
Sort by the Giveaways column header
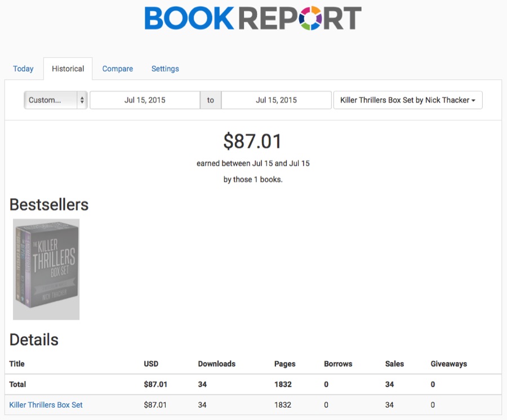click(448, 364)
